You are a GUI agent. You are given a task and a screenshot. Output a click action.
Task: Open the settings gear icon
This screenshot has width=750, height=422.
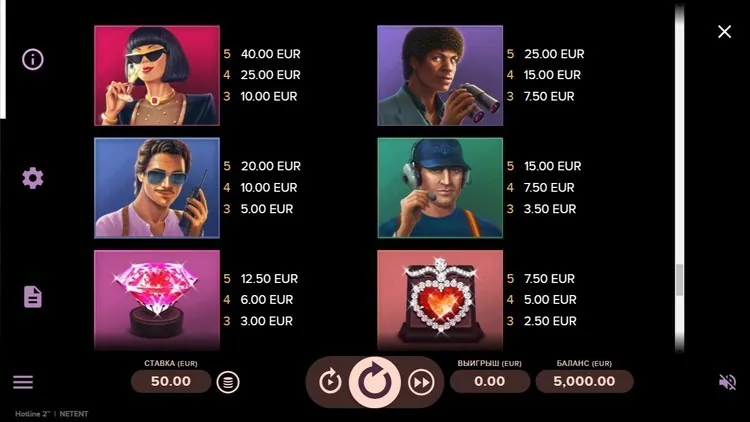pos(33,178)
